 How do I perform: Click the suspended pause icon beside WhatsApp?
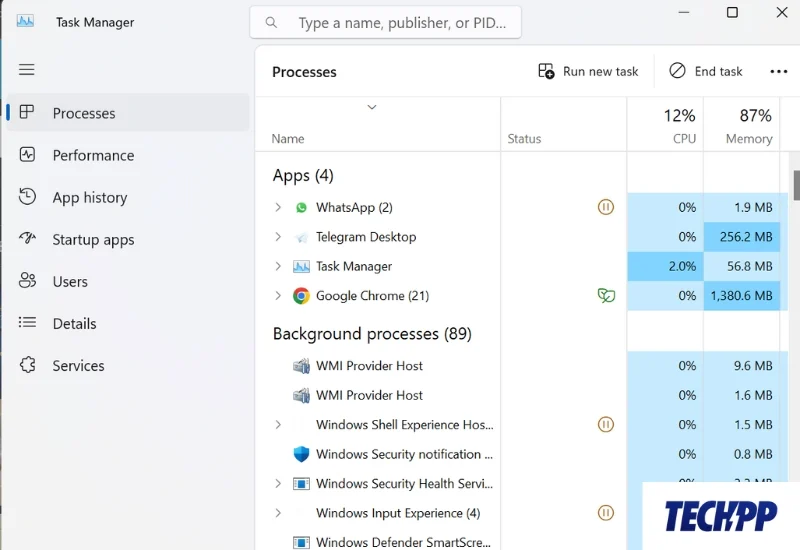tap(605, 208)
